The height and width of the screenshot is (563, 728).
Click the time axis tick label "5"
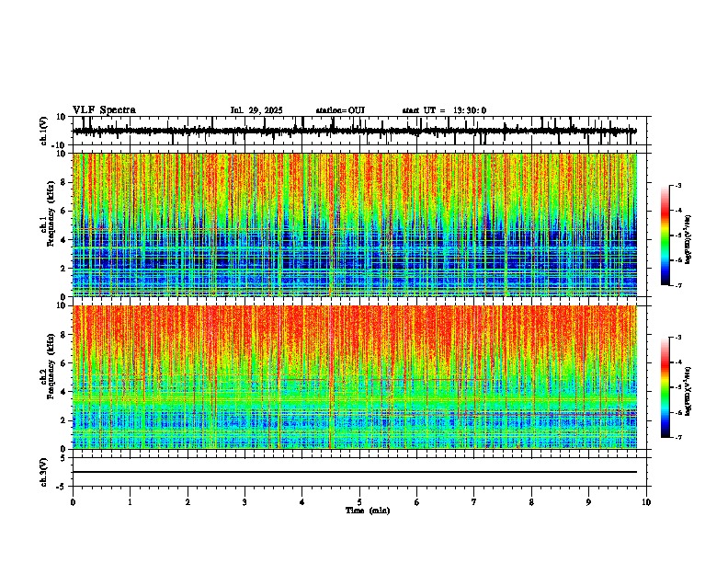[x=359, y=502]
